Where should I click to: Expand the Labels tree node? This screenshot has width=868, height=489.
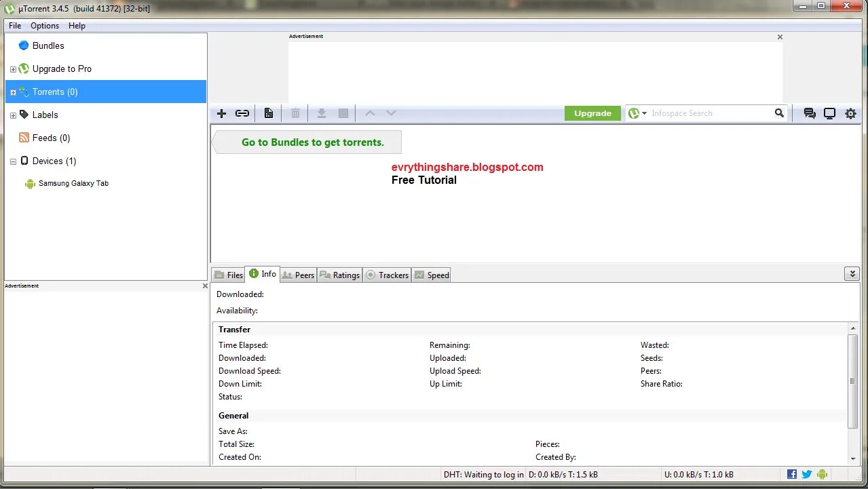tap(13, 115)
